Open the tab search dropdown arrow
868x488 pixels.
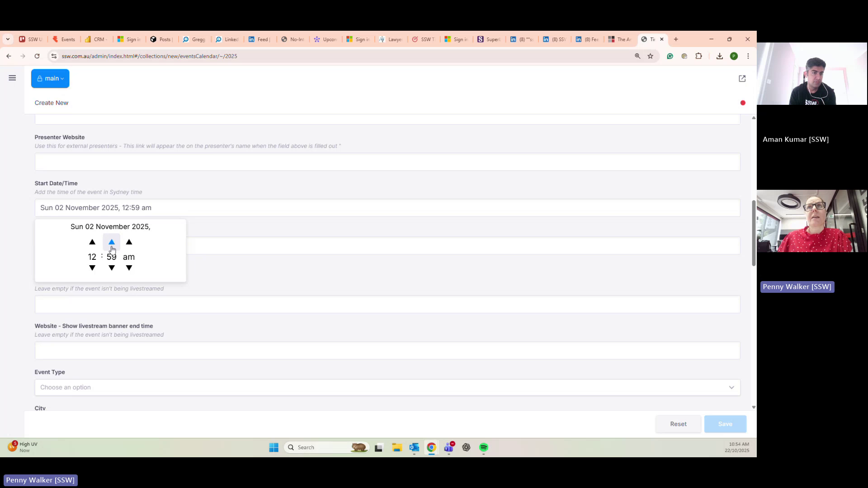8,39
